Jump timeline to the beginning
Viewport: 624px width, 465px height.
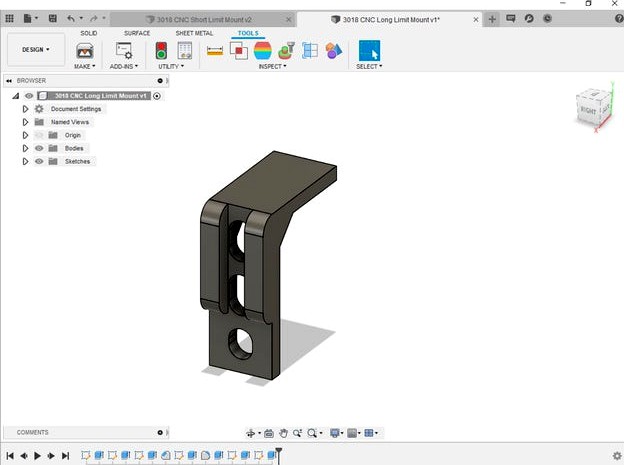(10, 456)
